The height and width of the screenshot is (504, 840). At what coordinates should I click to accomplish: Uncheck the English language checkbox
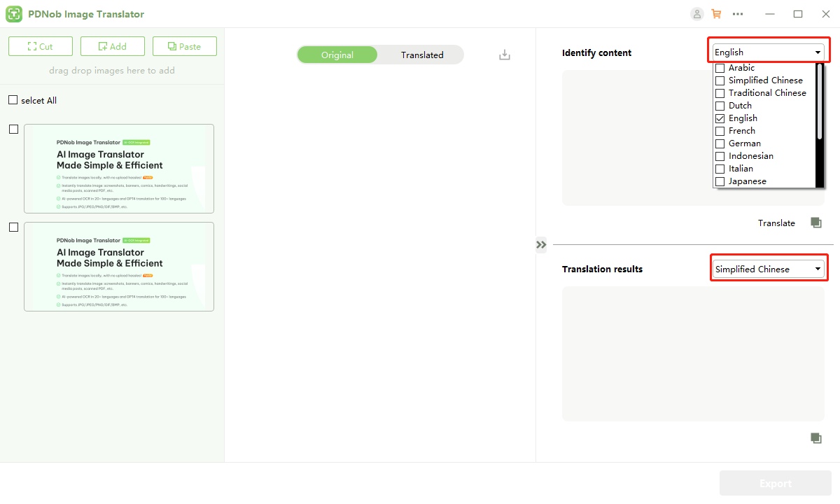(720, 118)
